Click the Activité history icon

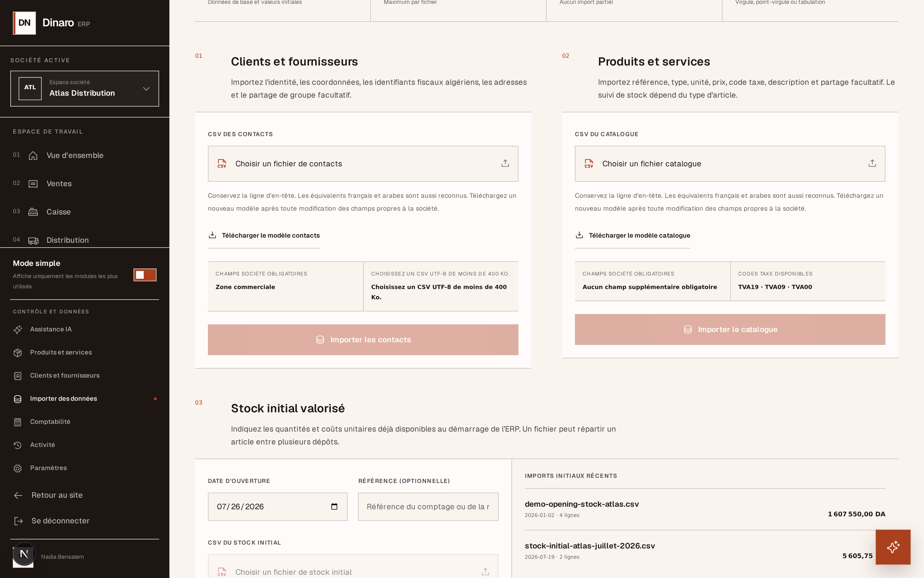18,445
